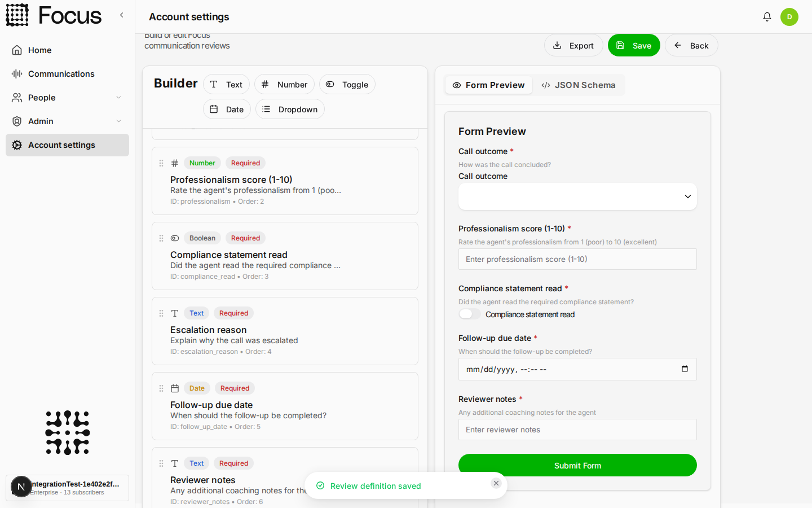
Task: Click drag handle of Escalation reason card
Action: point(161,313)
